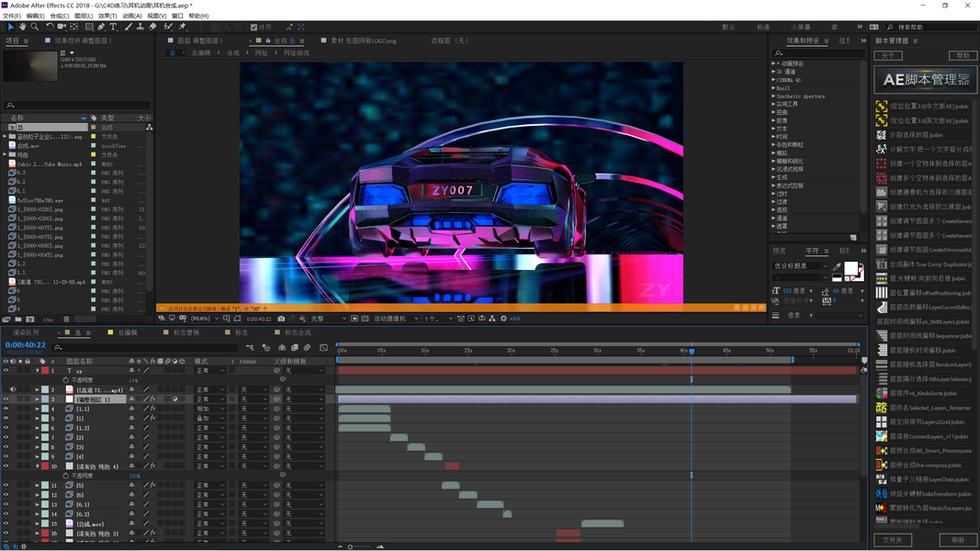The height and width of the screenshot is (551, 980).
Task: Select the Pen tool
Action: tap(101, 27)
